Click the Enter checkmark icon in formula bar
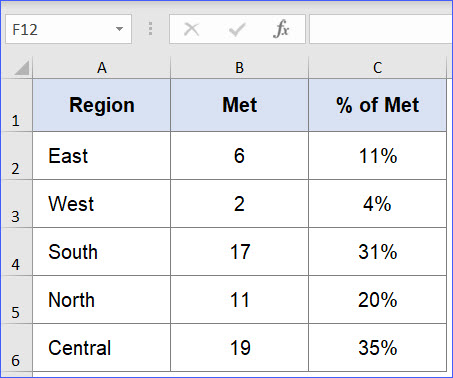This screenshot has width=453, height=378. (x=237, y=29)
